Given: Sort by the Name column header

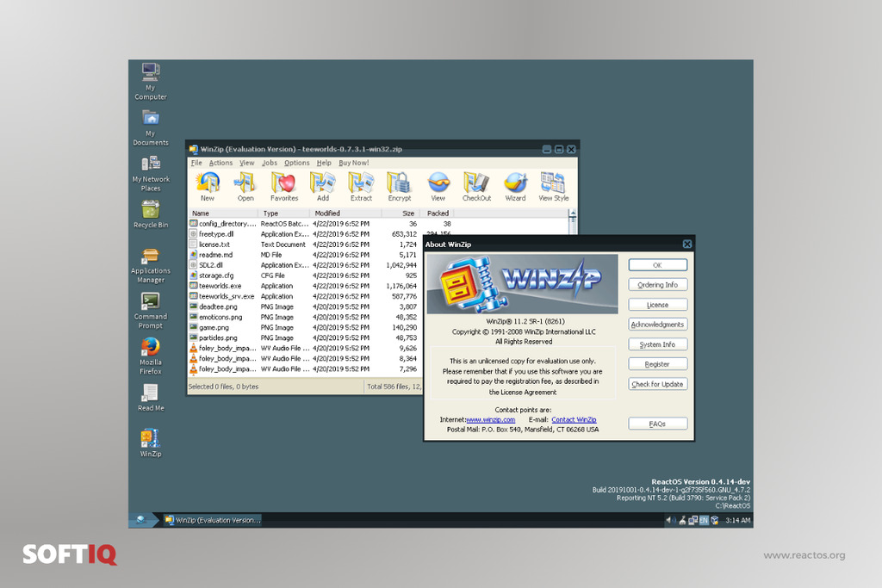Looking at the screenshot, I should point(223,214).
